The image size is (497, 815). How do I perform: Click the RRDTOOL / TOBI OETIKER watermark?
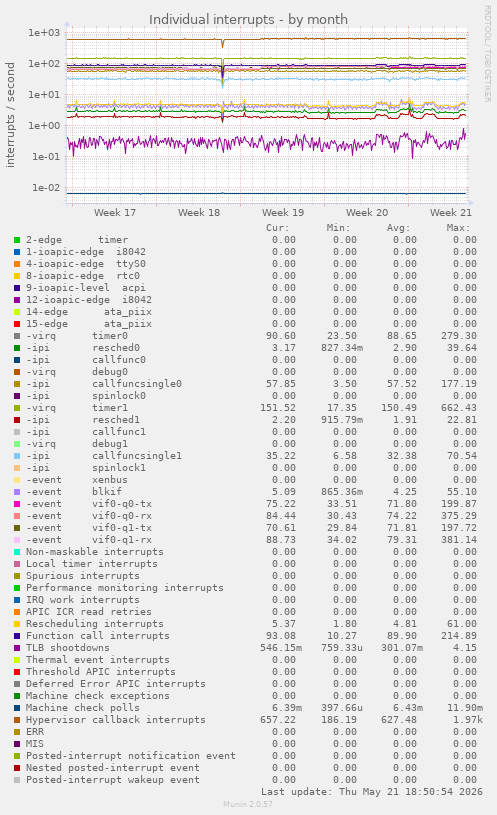[x=488, y=54]
